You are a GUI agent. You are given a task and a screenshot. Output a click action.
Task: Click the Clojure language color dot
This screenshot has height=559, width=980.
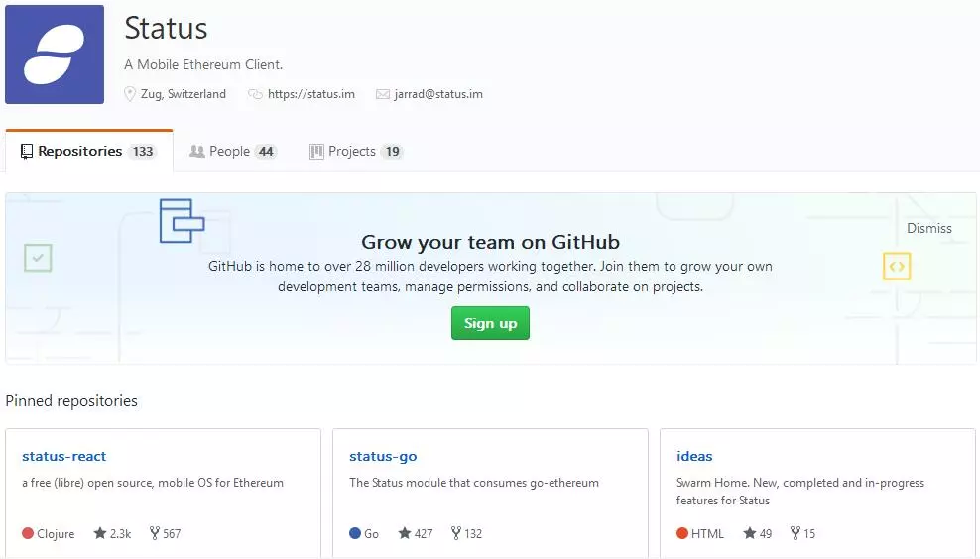pyautogui.click(x=28, y=533)
